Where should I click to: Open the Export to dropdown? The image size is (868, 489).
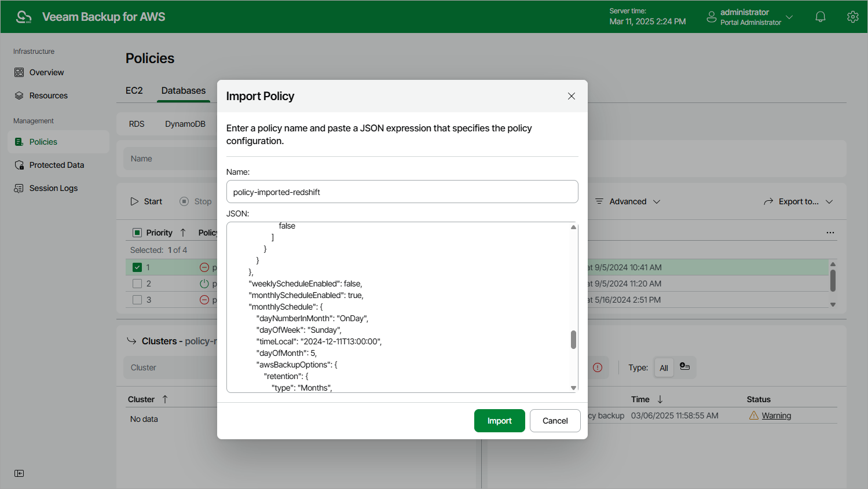(x=799, y=201)
